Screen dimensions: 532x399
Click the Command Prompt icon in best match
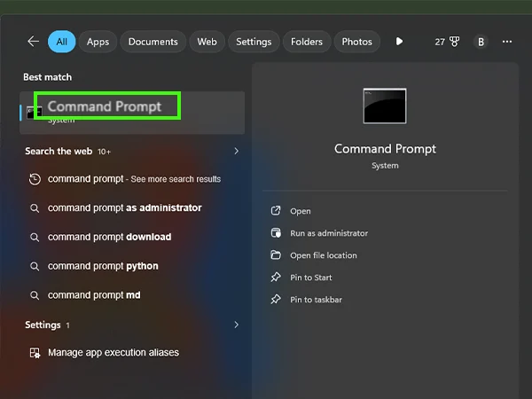point(35,113)
